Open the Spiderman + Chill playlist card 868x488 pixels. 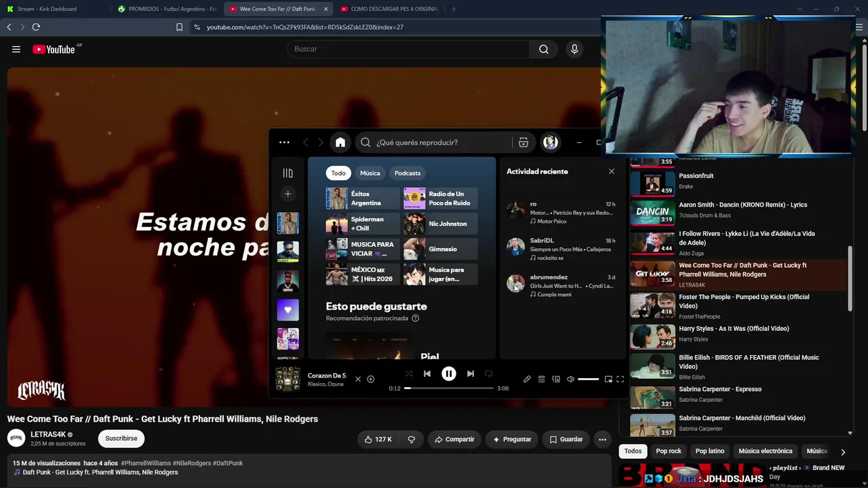tap(363, 224)
